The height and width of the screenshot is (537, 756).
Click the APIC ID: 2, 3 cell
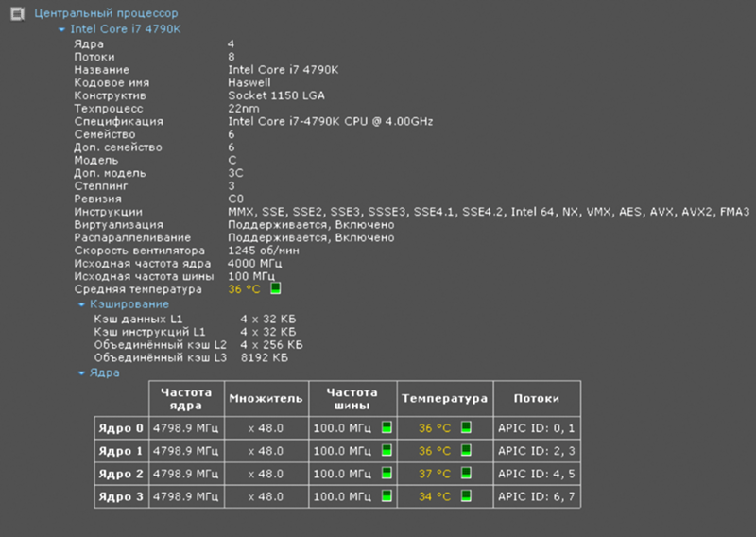point(537,451)
